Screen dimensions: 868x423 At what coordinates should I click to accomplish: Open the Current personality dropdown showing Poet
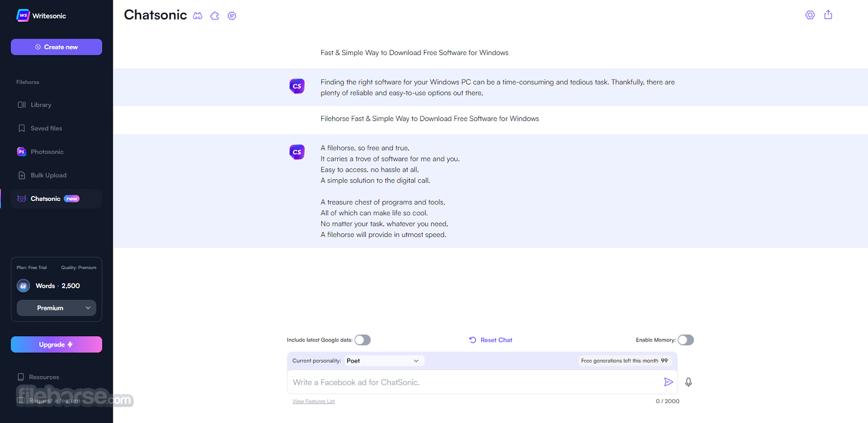pyautogui.click(x=384, y=361)
